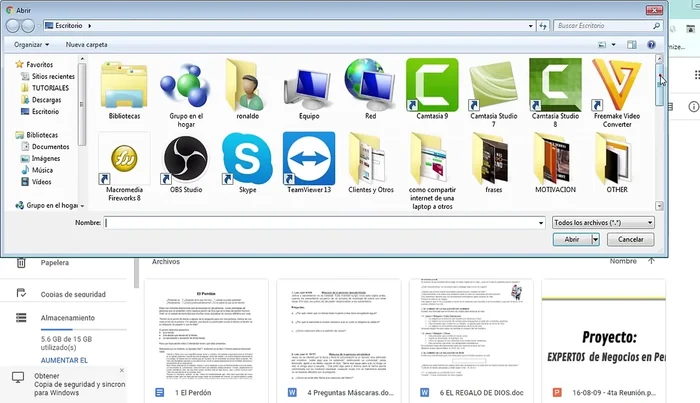Click the change view icon
This screenshot has height=403, width=700.
pos(602,45)
